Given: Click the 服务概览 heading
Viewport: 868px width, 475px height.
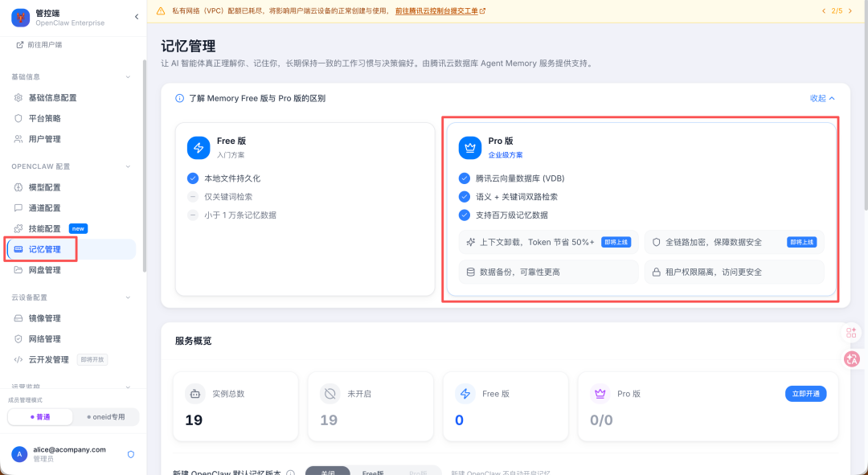Looking at the screenshot, I should click(193, 341).
